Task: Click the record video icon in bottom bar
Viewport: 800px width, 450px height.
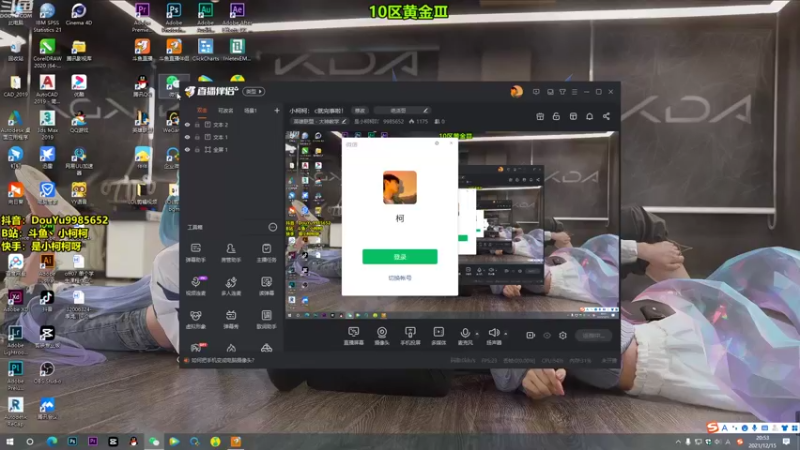Action: (x=530, y=335)
